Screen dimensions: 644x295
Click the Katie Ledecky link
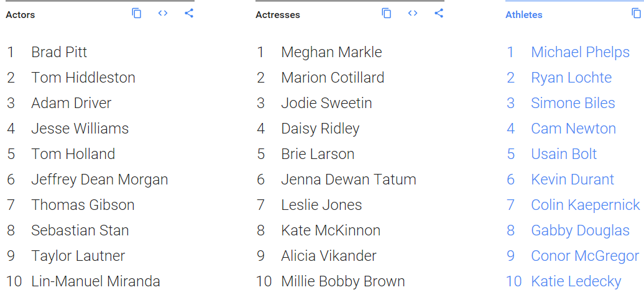tap(576, 281)
